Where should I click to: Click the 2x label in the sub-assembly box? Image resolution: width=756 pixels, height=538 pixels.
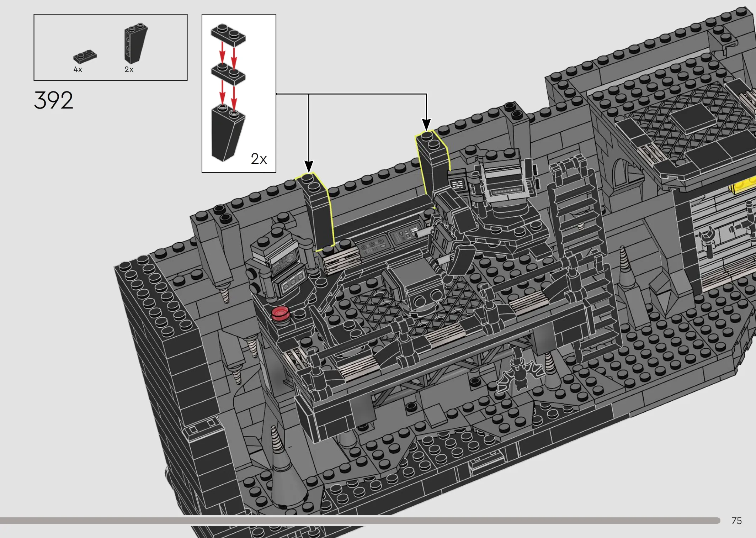259,159
